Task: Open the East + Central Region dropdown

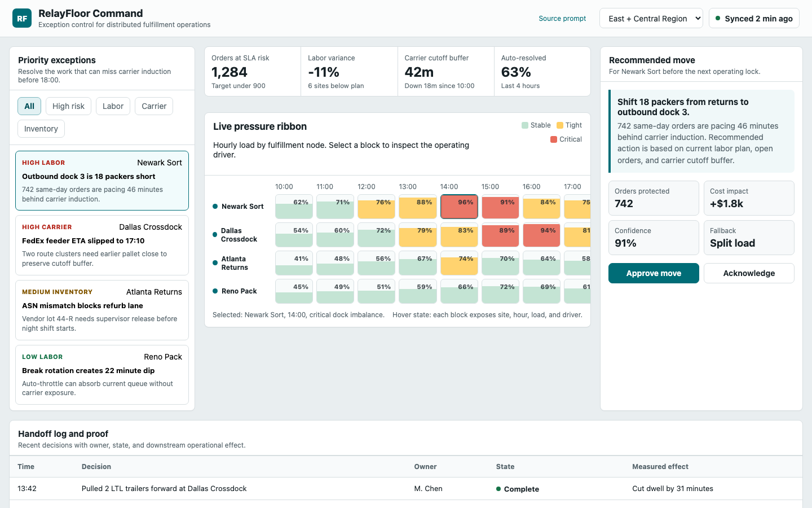Action: click(651, 19)
